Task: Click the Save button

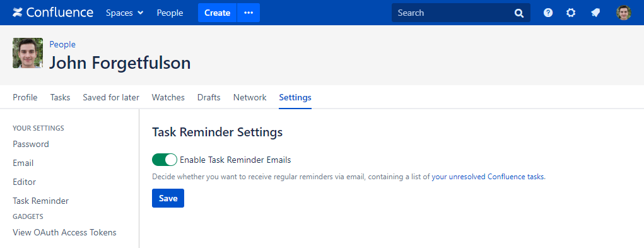Action: click(x=168, y=198)
